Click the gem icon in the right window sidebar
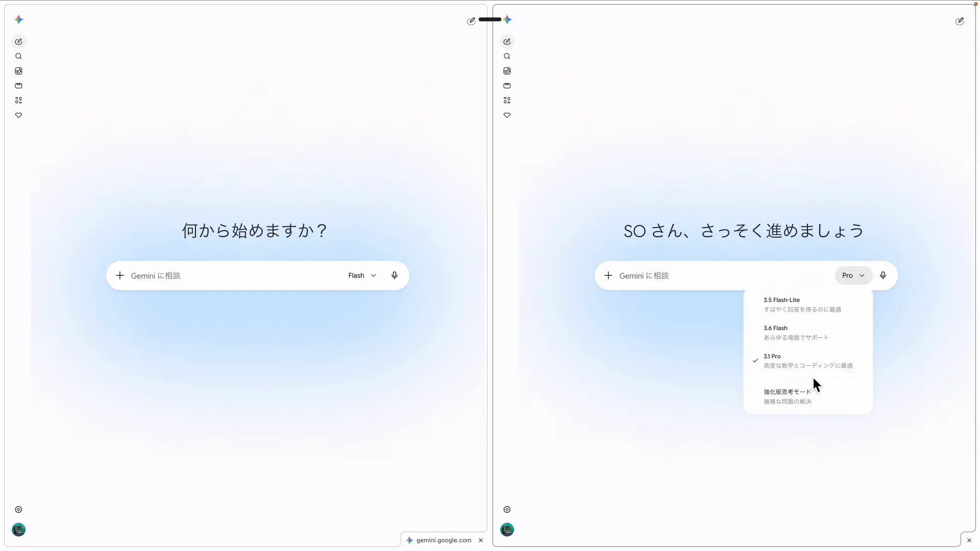Viewport: 980px width, 551px height. click(x=507, y=115)
